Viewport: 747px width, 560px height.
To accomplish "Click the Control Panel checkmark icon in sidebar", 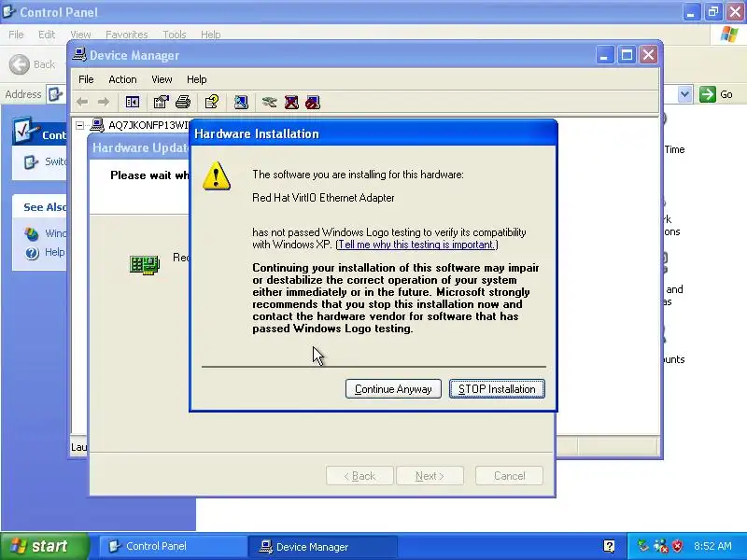I will (x=24, y=130).
